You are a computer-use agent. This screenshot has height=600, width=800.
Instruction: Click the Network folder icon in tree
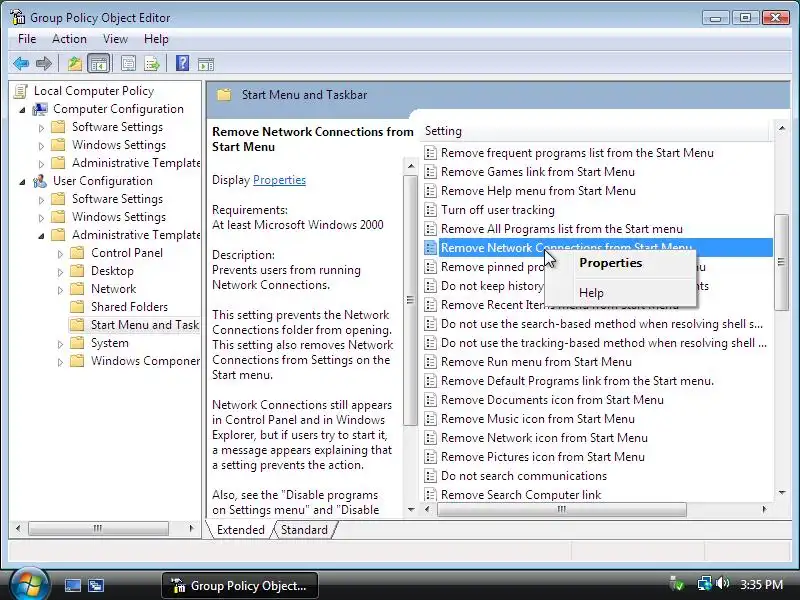[x=77, y=289]
